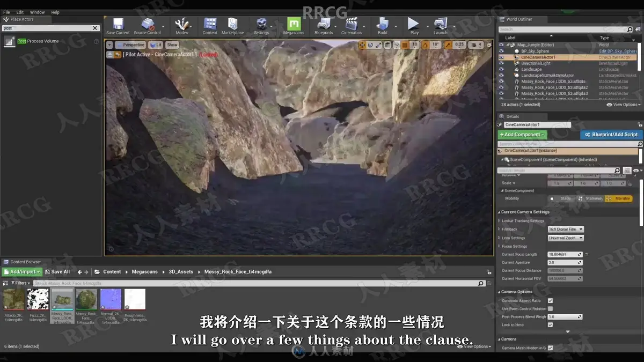This screenshot has height=362, width=644.
Task: Clear the Place Actors search field
Action: 95,28
